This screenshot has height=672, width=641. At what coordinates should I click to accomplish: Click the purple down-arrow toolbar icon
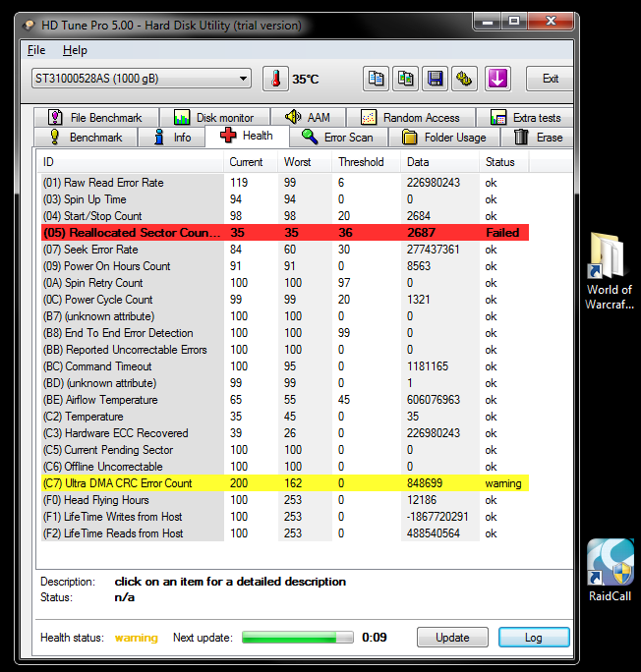[x=497, y=79]
